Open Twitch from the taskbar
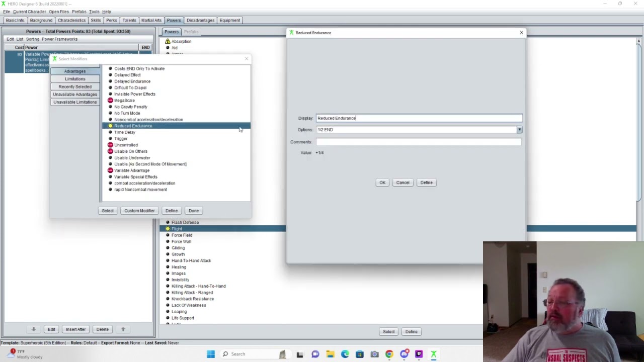The height and width of the screenshot is (362, 644). point(419,354)
